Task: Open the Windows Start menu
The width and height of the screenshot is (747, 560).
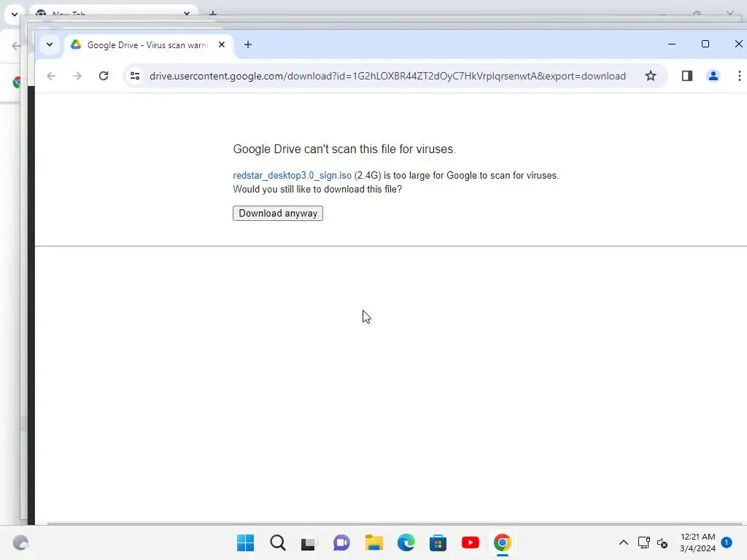Action: 245,542
